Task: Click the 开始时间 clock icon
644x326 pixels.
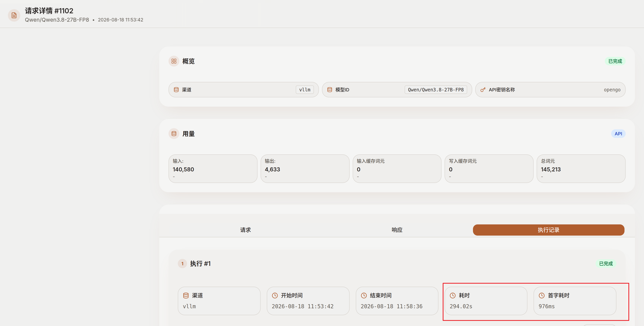Action: click(x=275, y=296)
